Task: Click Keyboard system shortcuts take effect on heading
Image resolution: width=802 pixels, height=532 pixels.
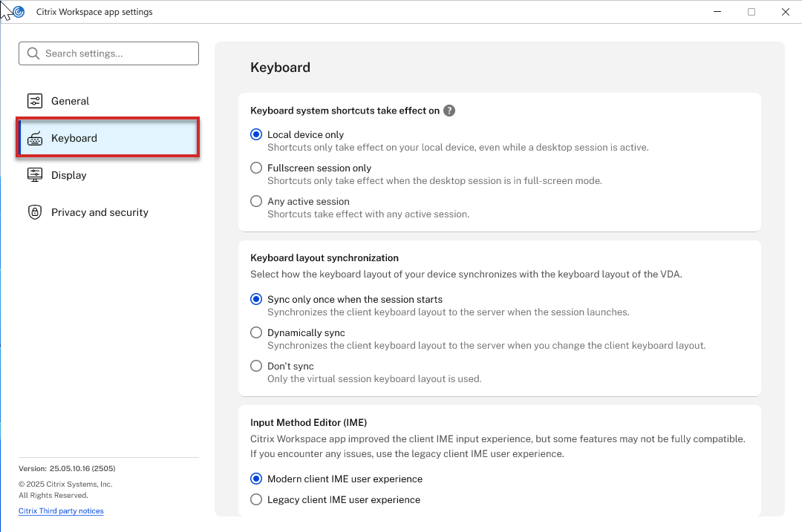Action: click(x=345, y=111)
